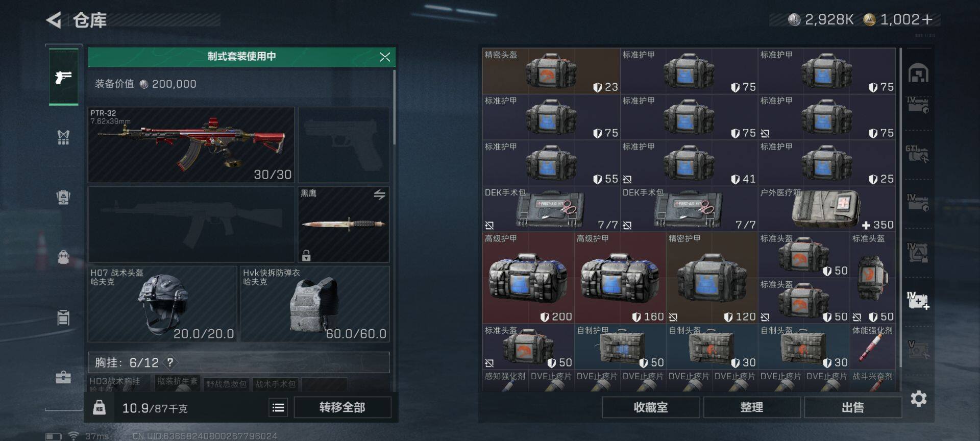Click the help question mark next to 胸挂

170,362
